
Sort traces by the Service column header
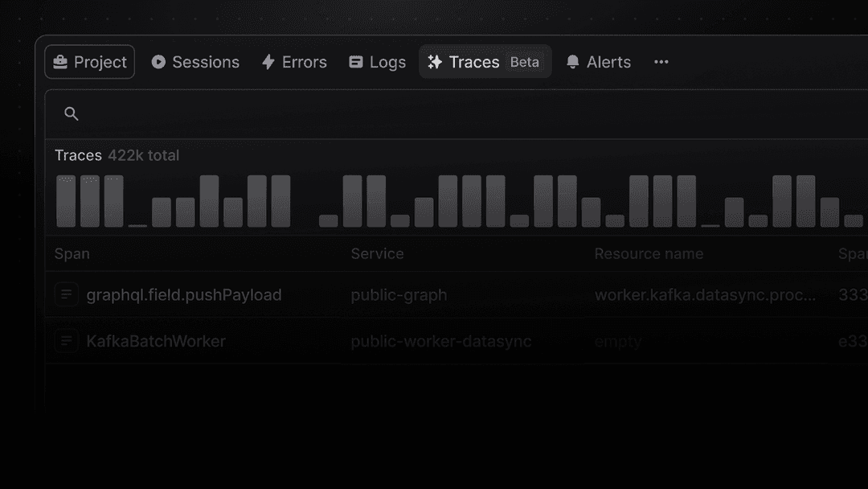point(377,253)
